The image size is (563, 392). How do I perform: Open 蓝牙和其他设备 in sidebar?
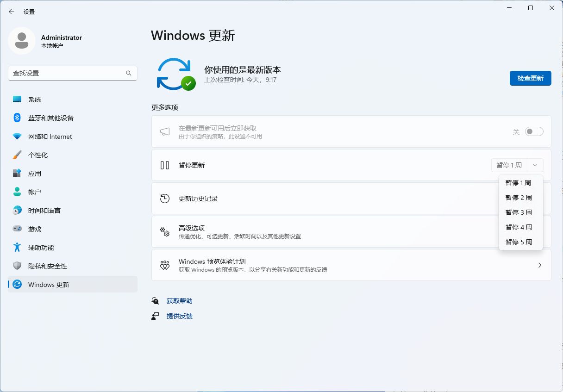(73, 118)
